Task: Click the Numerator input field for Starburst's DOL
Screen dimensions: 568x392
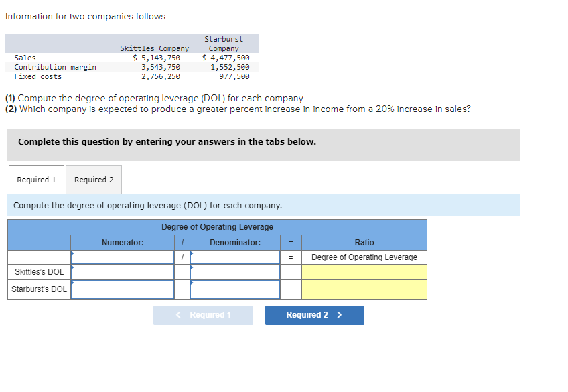Action: pyautogui.click(x=122, y=289)
